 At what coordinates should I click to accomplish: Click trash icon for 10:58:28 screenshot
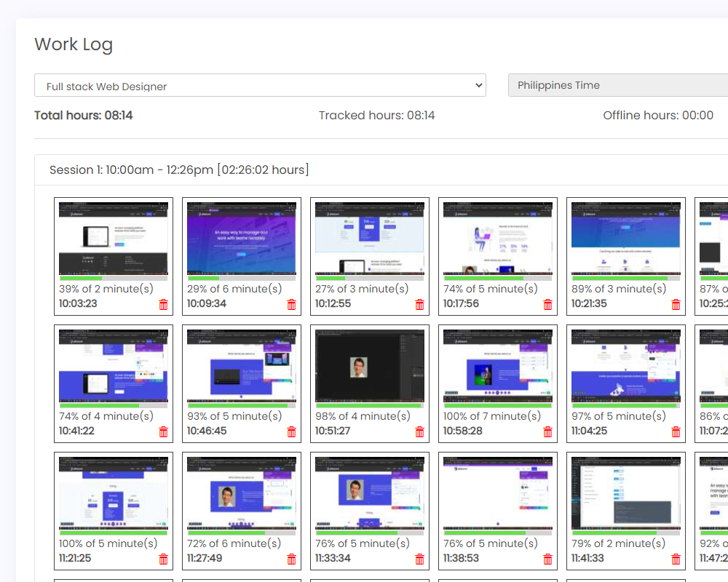[547, 432]
